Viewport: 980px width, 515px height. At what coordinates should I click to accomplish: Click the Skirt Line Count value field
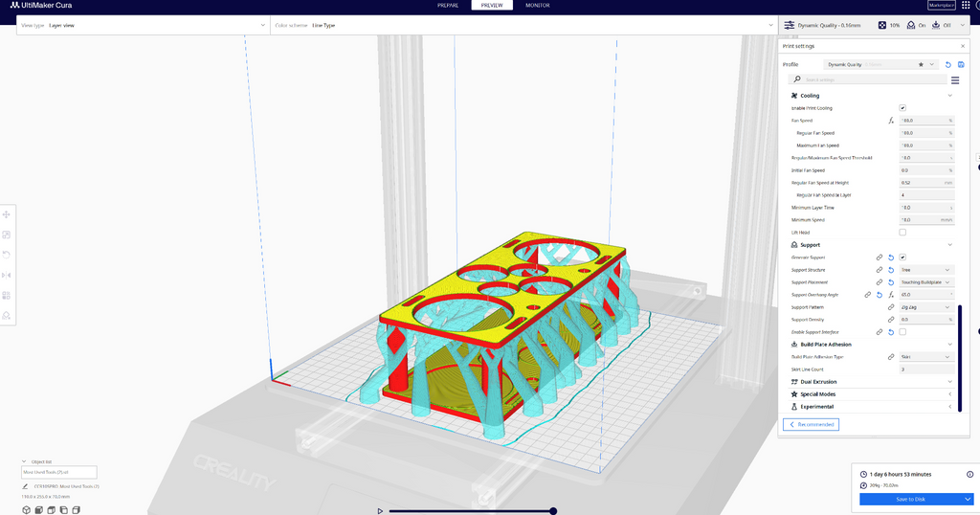926,369
